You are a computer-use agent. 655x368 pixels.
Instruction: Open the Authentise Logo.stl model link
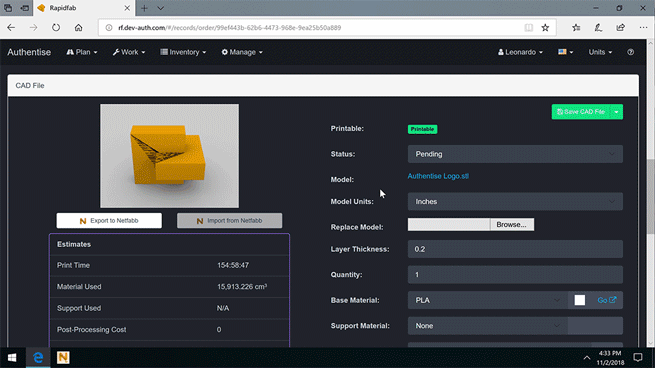[x=438, y=176]
